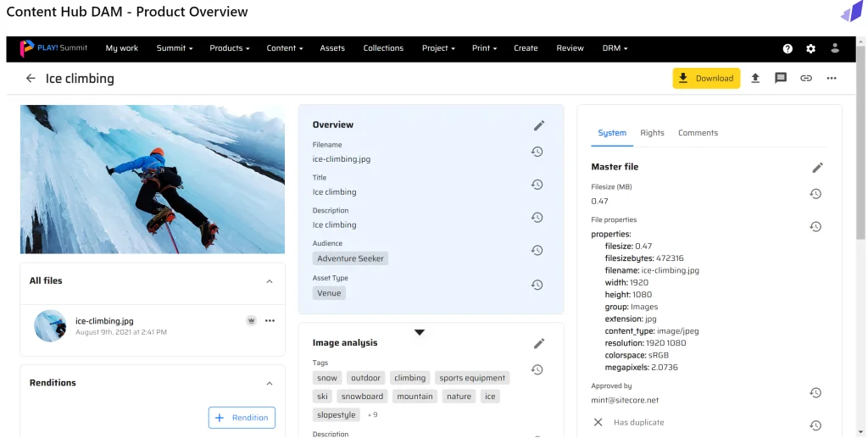The width and height of the screenshot is (868, 438).
Task: Open the help question mark icon
Action: (x=787, y=48)
